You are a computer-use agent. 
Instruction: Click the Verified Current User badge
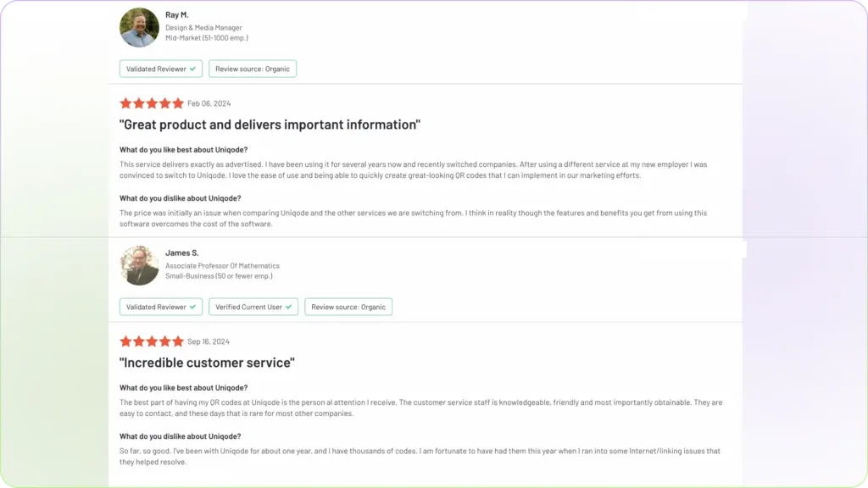click(x=253, y=307)
